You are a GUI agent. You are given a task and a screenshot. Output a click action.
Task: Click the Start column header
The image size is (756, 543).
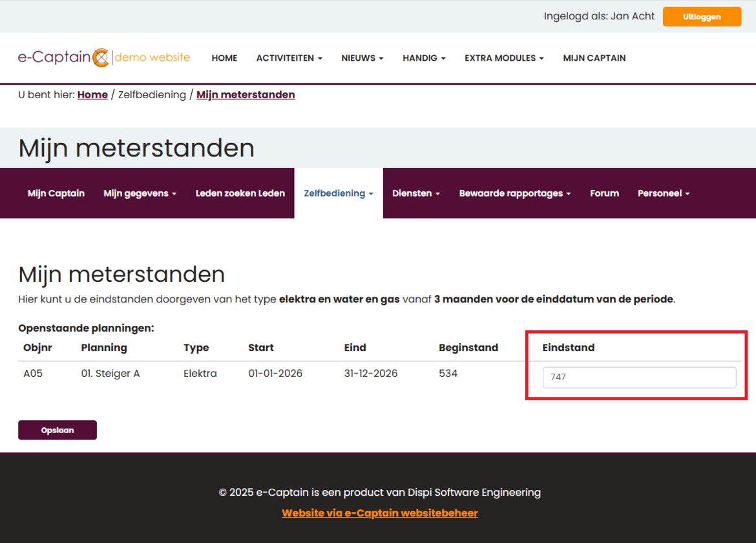point(261,348)
